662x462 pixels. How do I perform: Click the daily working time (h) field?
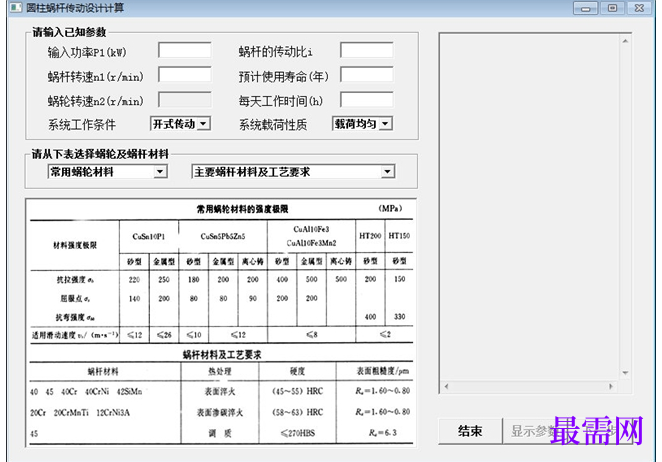[367, 100]
